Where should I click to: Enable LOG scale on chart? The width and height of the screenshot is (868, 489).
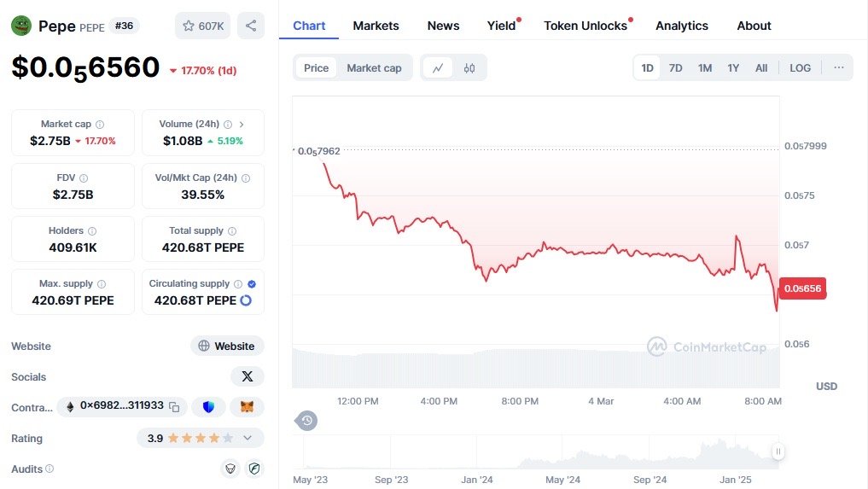801,68
